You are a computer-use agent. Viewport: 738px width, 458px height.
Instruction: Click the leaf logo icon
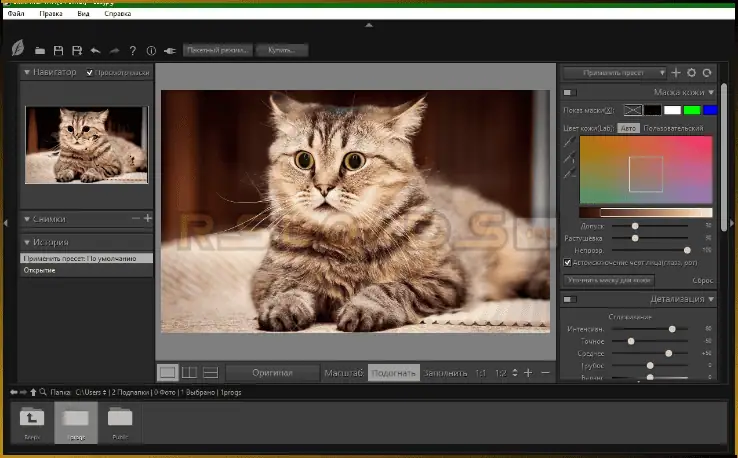pos(18,48)
